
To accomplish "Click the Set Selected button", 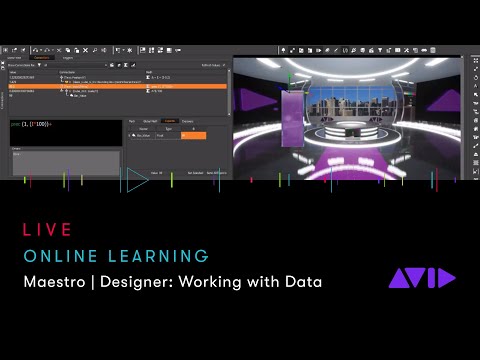I will tap(195, 173).
